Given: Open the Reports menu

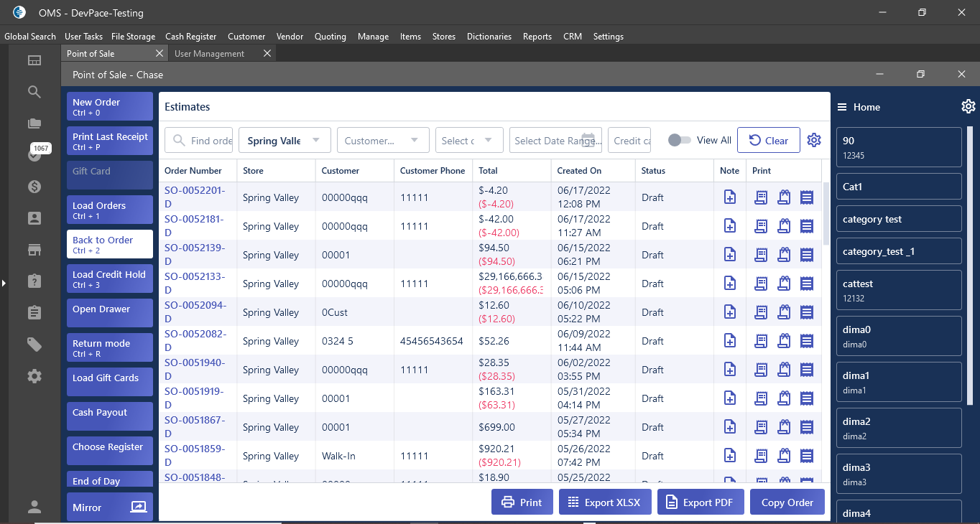Looking at the screenshot, I should [537, 37].
